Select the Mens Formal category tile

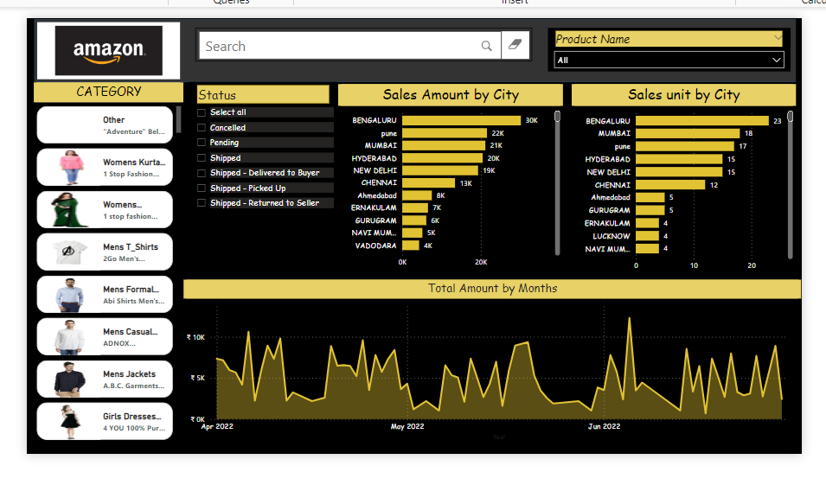point(105,294)
